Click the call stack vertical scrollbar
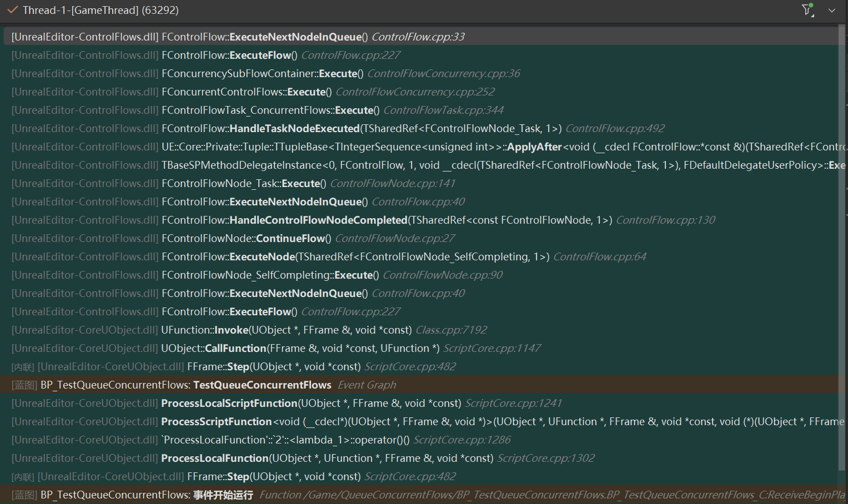Screen dimensions: 848x504 click(842, 250)
